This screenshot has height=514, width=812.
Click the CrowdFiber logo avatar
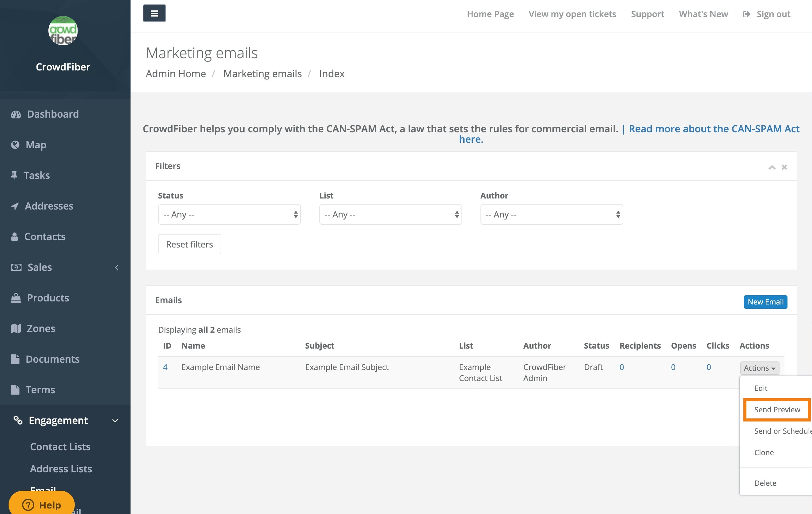63,31
